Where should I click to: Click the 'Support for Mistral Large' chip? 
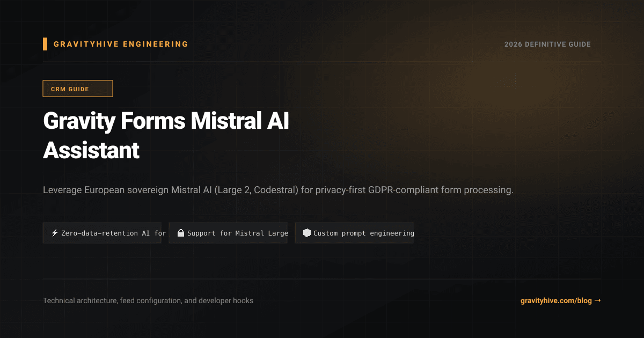[x=228, y=233]
